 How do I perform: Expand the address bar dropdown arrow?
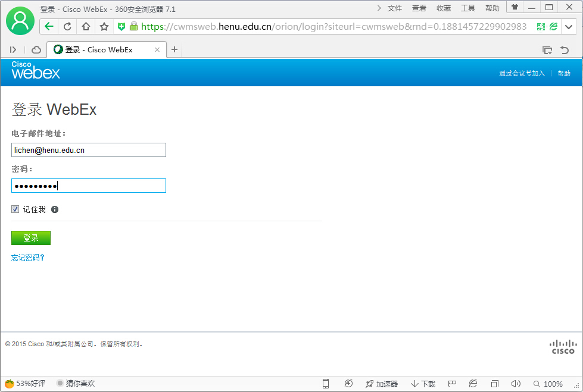[x=569, y=27]
